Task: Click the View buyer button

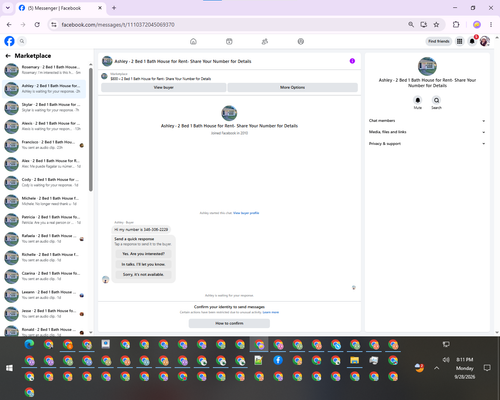Action: pyautogui.click(x=164, y=87)
